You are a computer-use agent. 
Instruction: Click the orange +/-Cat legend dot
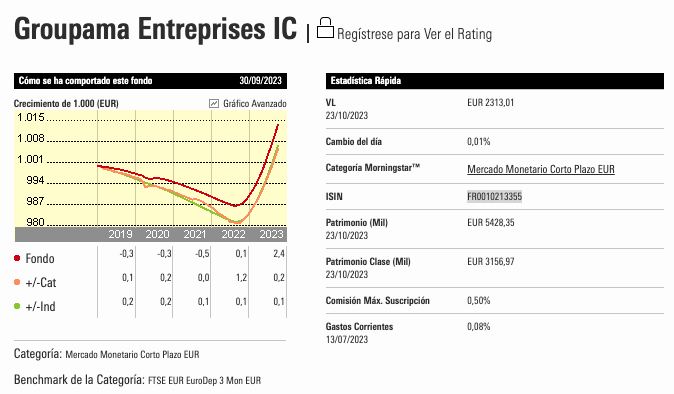[x=17, y=282]
